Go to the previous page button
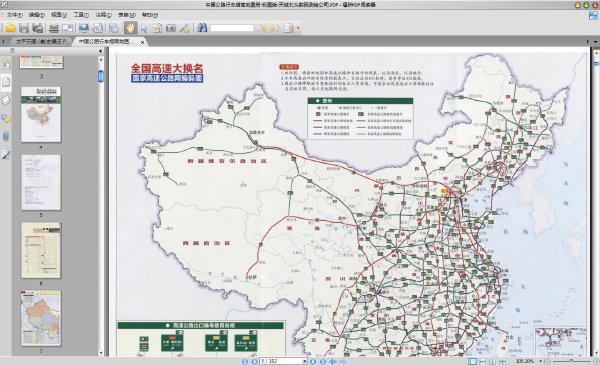 (254, 361)
